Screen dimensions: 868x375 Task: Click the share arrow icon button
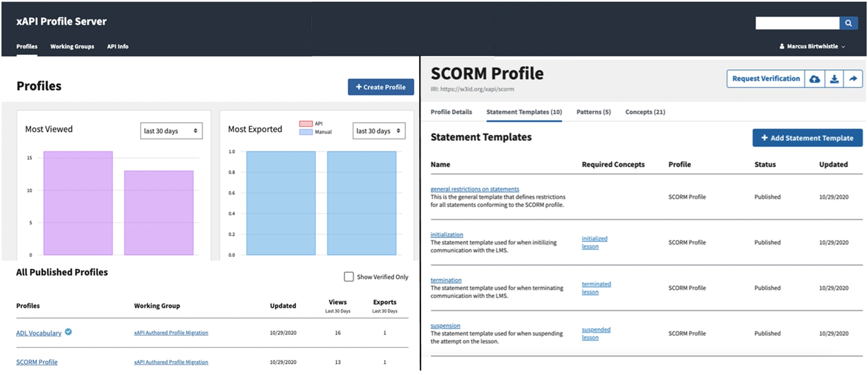point(853,79)
